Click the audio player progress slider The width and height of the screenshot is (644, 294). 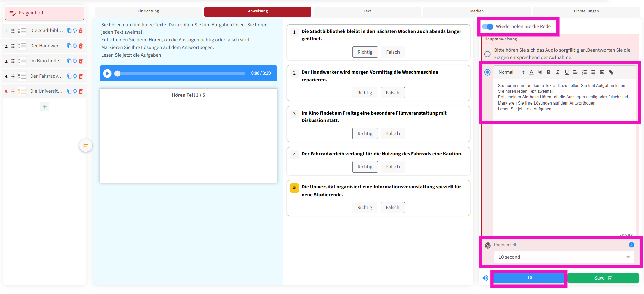pos(181,73)
